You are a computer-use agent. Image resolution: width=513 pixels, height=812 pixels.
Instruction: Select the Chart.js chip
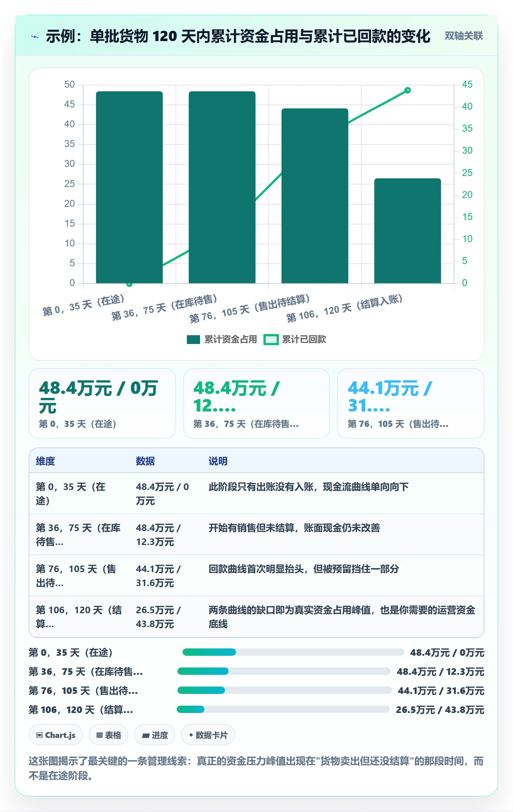(56, 735)
